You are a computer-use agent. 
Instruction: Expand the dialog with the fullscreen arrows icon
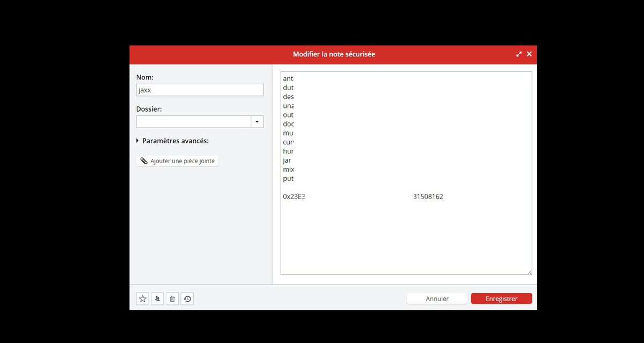[519, 54]
